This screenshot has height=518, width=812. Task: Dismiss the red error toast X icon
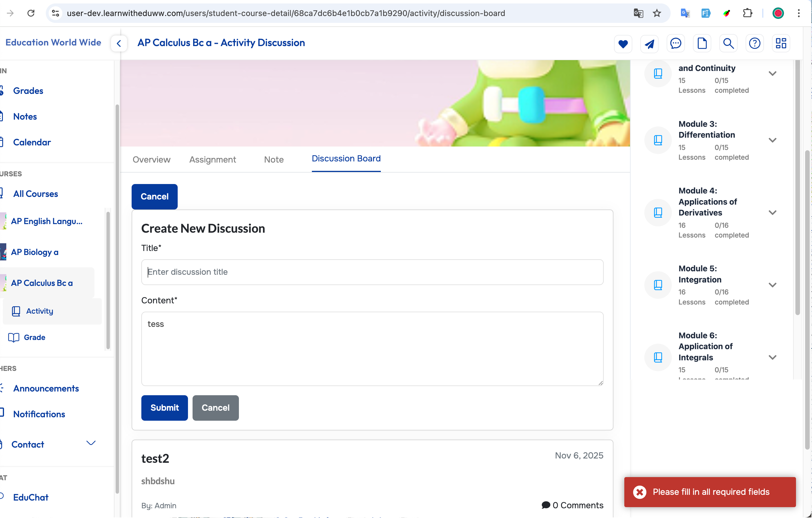pos(639,492)
